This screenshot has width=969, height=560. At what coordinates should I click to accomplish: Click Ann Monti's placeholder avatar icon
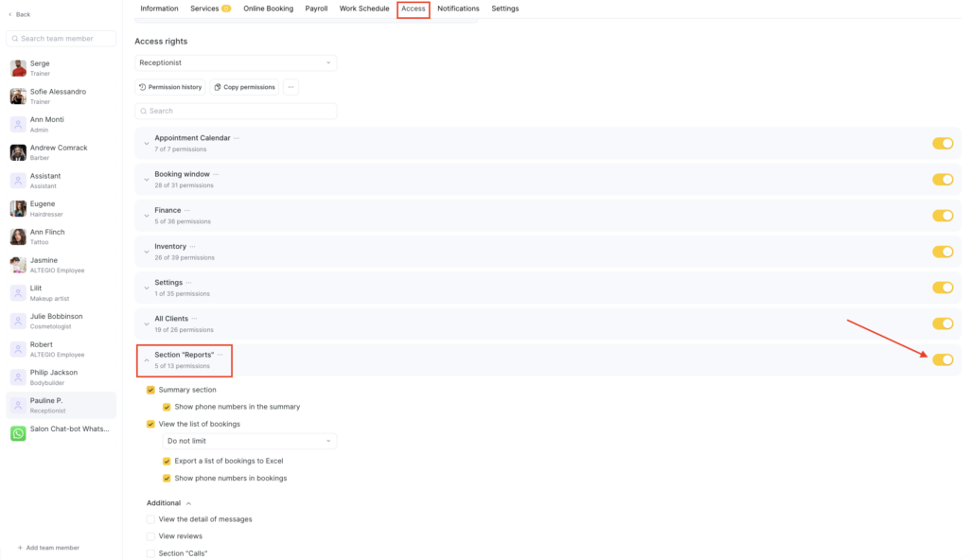click(18, 124)
